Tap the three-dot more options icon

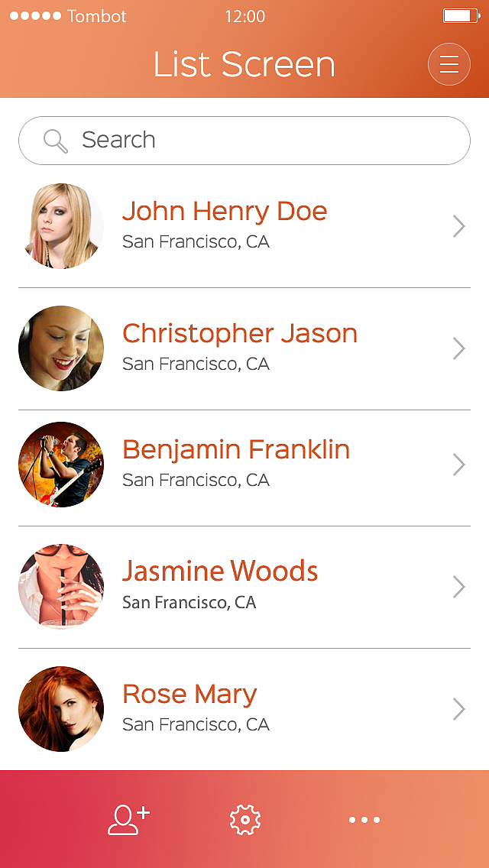364,820
